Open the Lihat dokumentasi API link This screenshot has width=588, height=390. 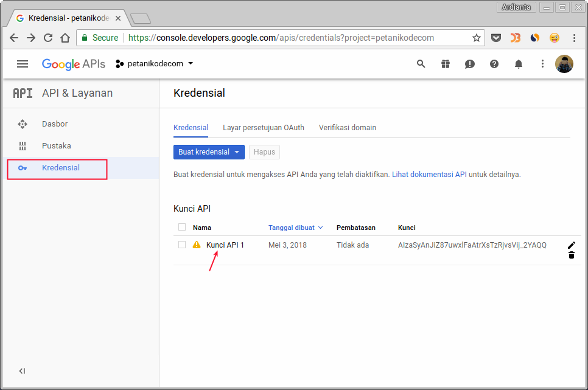pyautogui.click(x=429, y=175)
